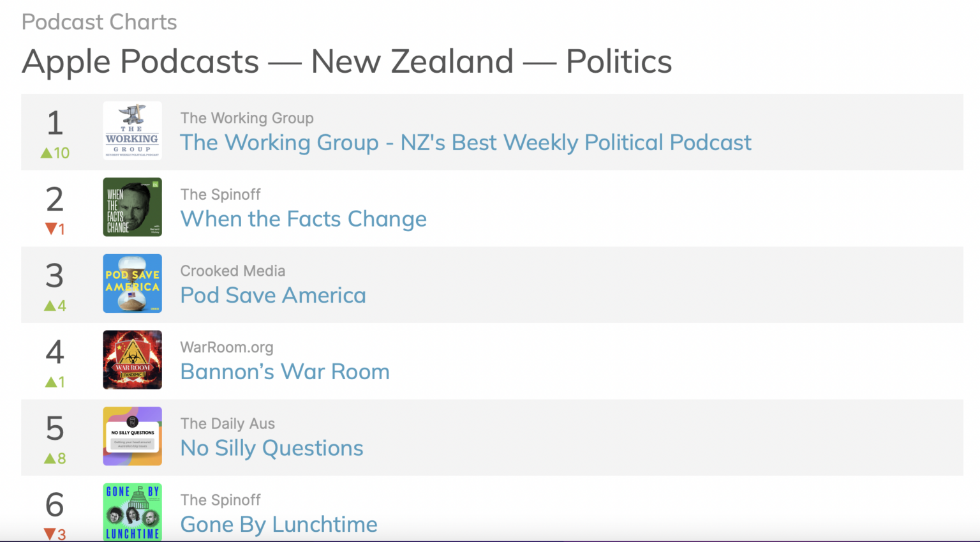The width and height of the screenshot is (980, 542).
Task: Click The Working Group podcast artwork
Action: pos(132,130)
